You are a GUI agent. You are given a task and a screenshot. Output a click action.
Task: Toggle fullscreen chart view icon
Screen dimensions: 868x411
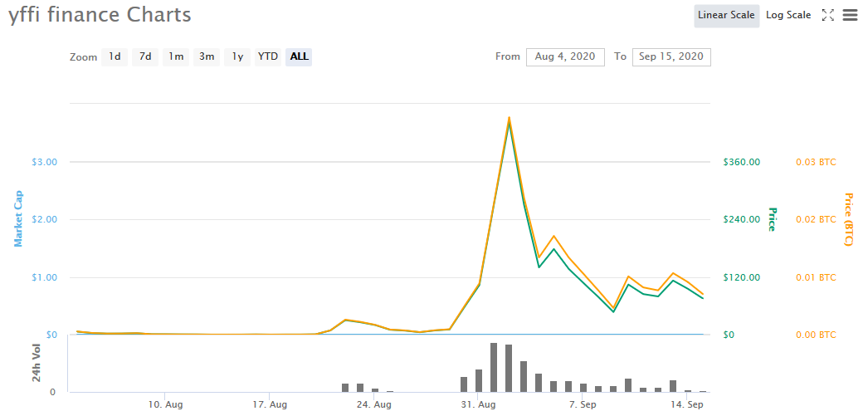coord(827,16)
